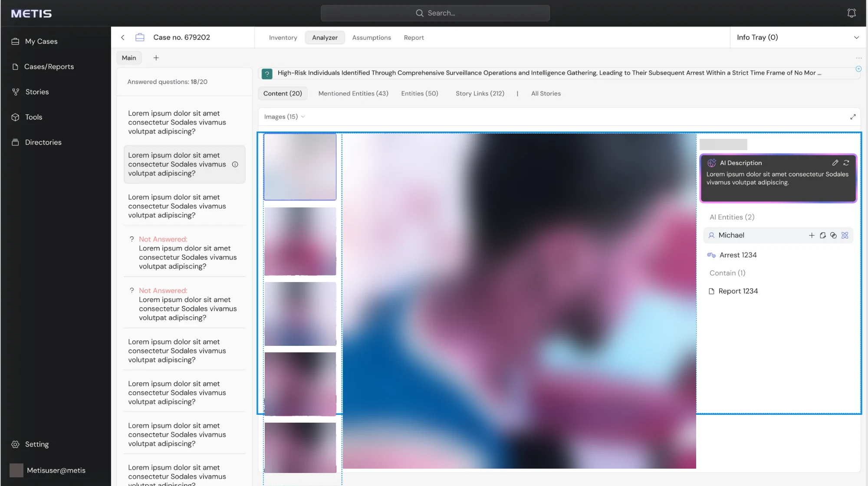Open the second Not Answered question
Screen dimensions: 868x486
[x=184, y=304]
